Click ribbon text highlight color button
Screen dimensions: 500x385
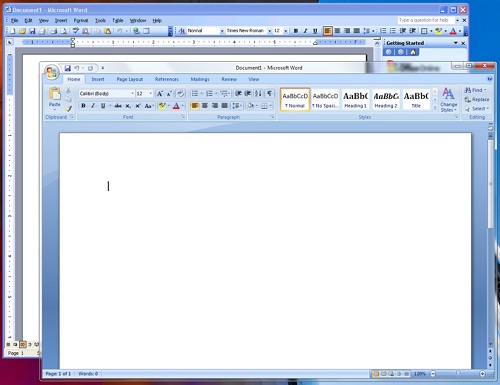(162, 106)
